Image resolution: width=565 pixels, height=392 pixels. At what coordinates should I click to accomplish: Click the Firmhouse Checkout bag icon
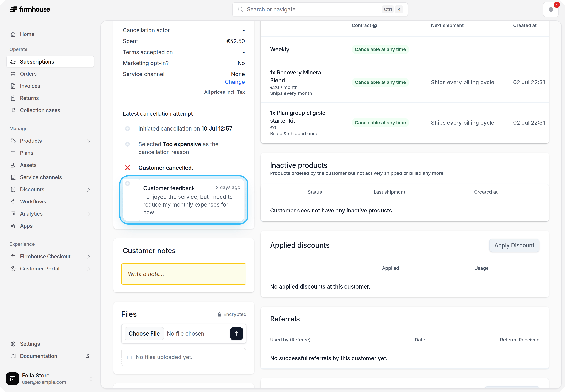13,256
